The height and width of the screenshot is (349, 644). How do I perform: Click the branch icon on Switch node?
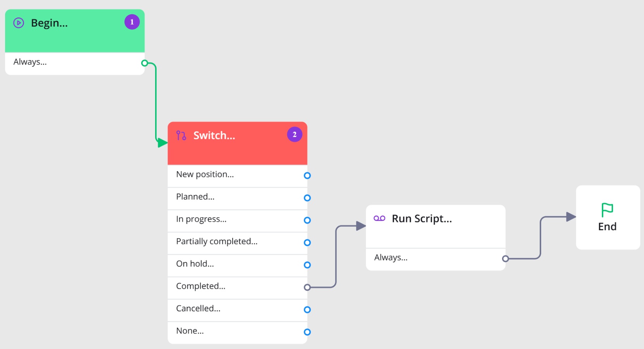click(x=181, y=135)
